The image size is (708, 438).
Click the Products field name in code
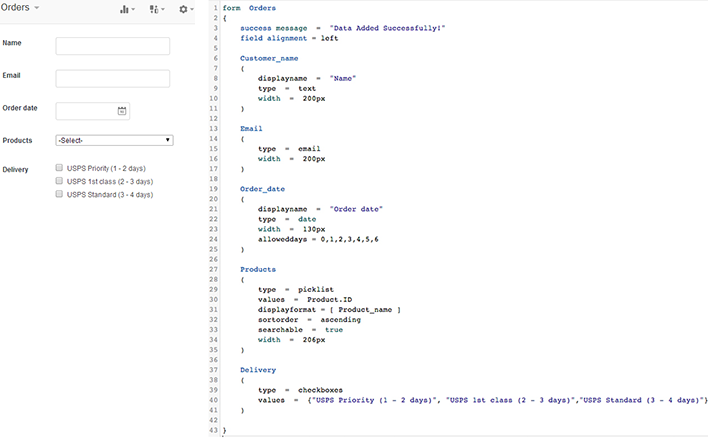click(259, 269)
